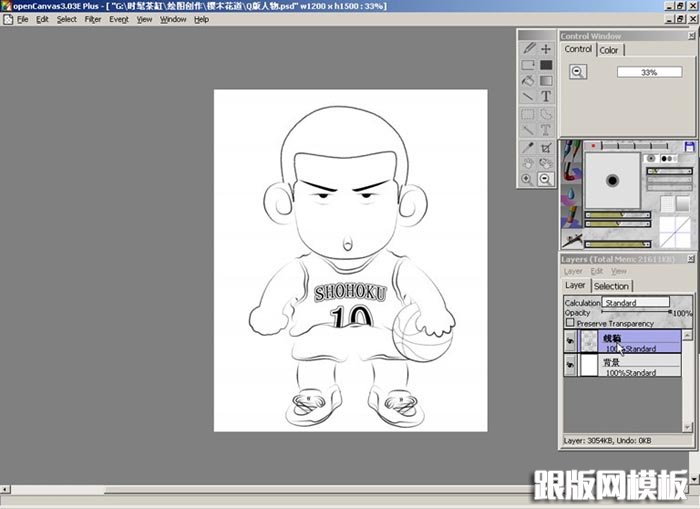
Task: Select the eyedropper color picker tool
Action: coord(528,148)
